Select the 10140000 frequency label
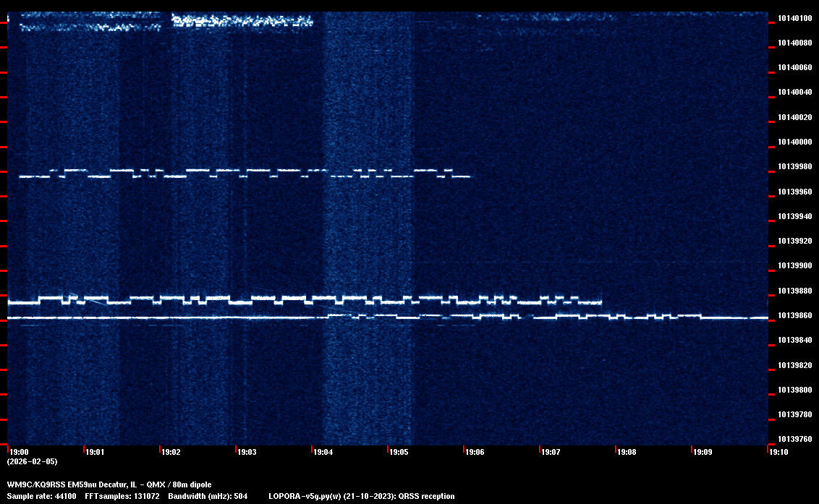 click(795, 142)
